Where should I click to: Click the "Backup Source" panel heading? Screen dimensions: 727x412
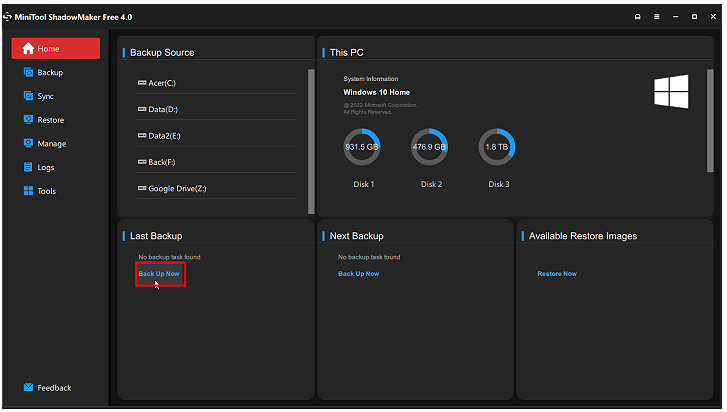tap(162, 52)
